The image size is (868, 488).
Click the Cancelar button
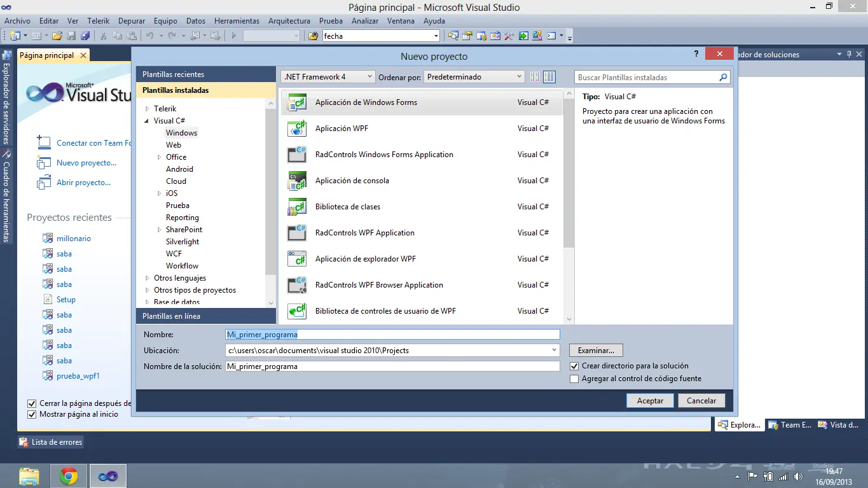(x=701, y=401)
